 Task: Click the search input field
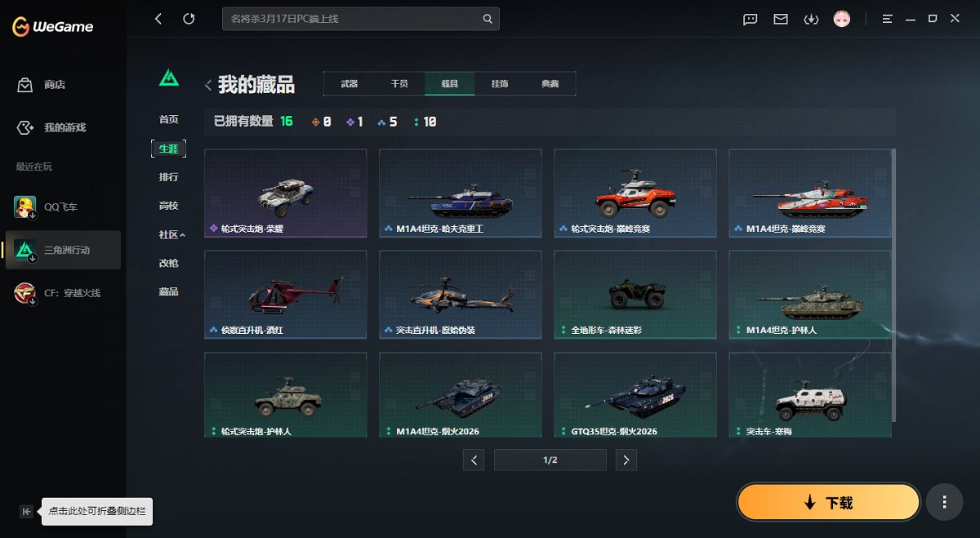[x=351, y=18]
